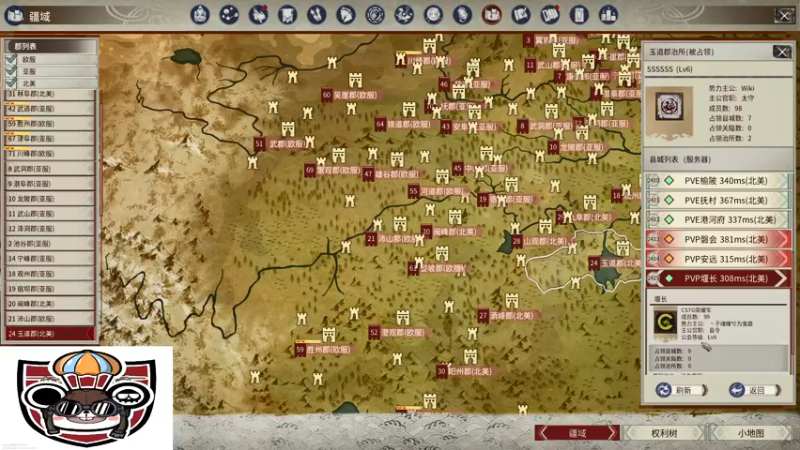Select map flag 52 澄观郡(欧服)
This screenshot has width=800, height=450.
click(x=399, y=332)
